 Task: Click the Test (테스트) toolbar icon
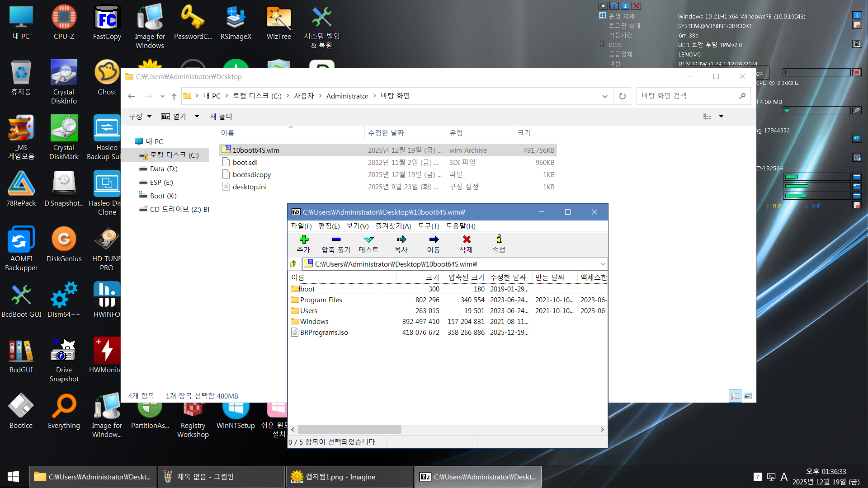(368, 239)
